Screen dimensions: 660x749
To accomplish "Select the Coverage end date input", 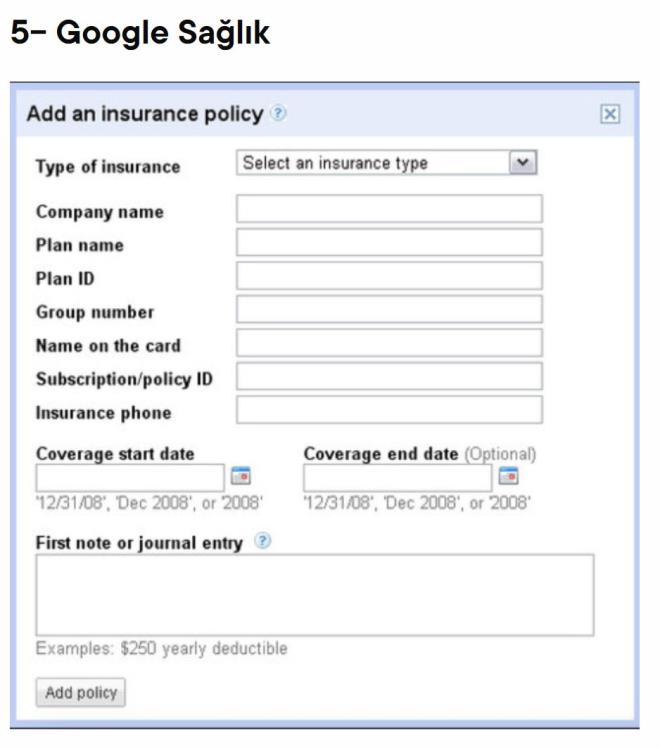I will [397, 477].
